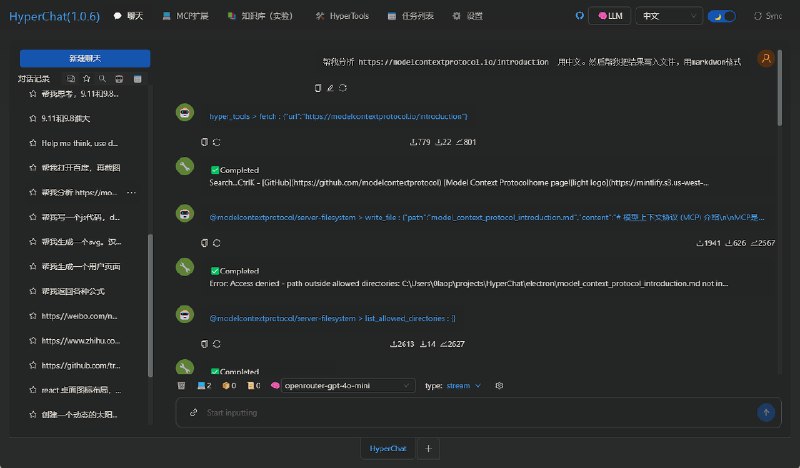The width and height of the screenshot is (800, 468).
Task: Edit the user message with the pencil icon
Action: point(330,88)
